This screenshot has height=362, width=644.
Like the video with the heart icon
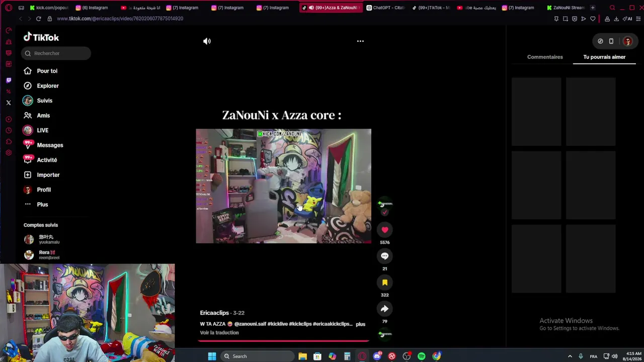tap(385, 230)
